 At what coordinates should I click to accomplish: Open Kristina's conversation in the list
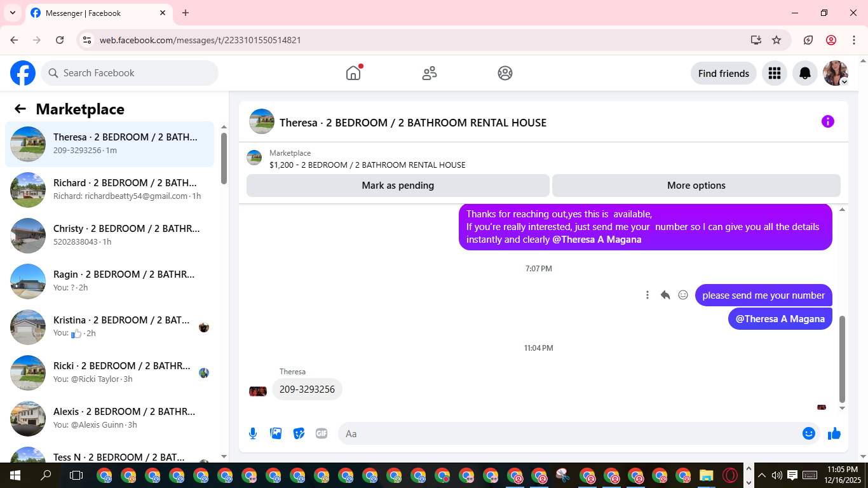coord(110,327)
